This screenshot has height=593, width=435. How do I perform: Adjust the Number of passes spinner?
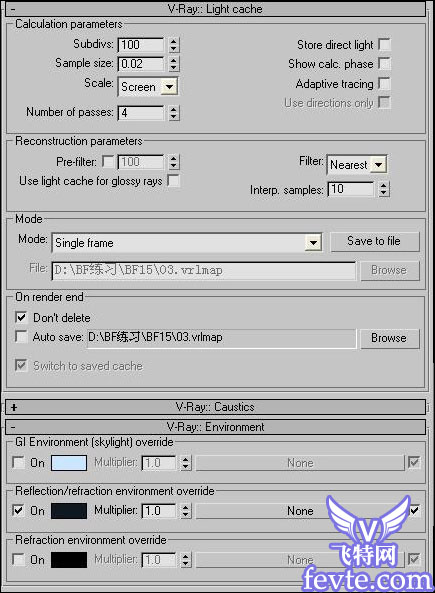[x=173, y=112]
